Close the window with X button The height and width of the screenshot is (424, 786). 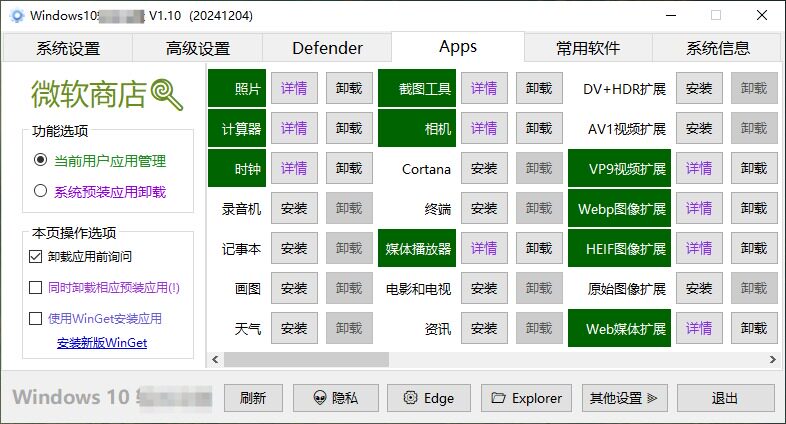click(762, 16)
